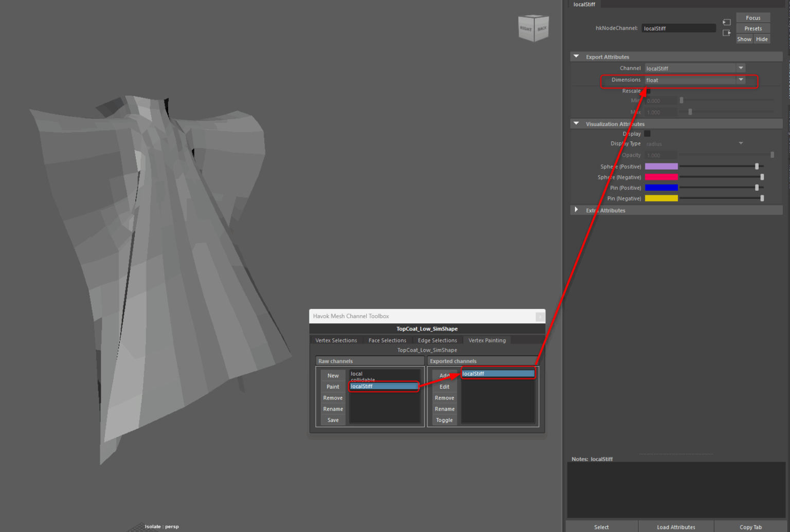Click the go to input connection icon

[727, 22]
